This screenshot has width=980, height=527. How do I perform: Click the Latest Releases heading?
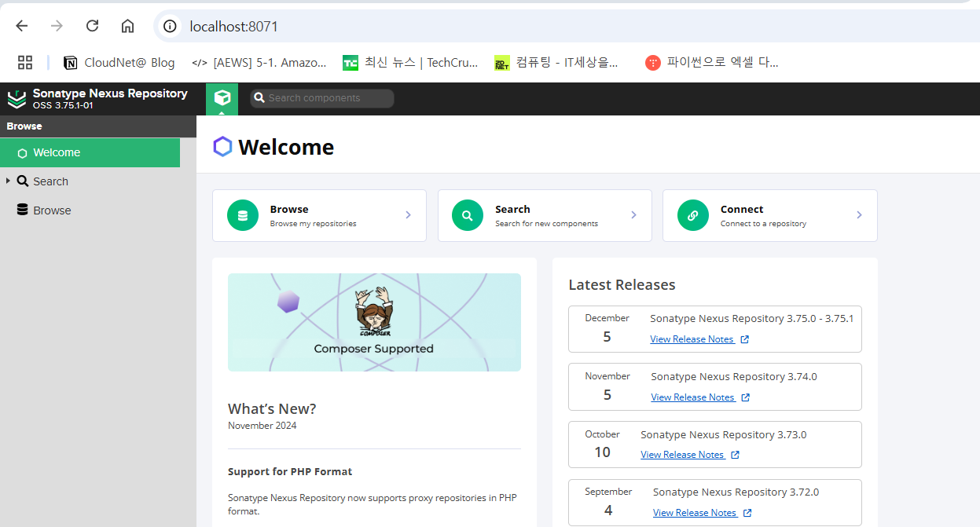coord(622,284)
